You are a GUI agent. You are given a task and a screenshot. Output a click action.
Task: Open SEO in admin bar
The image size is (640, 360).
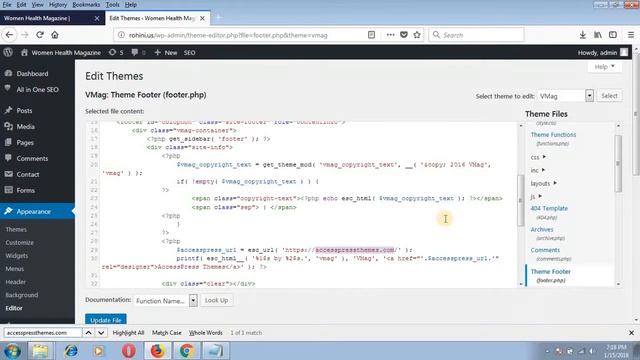189,53
